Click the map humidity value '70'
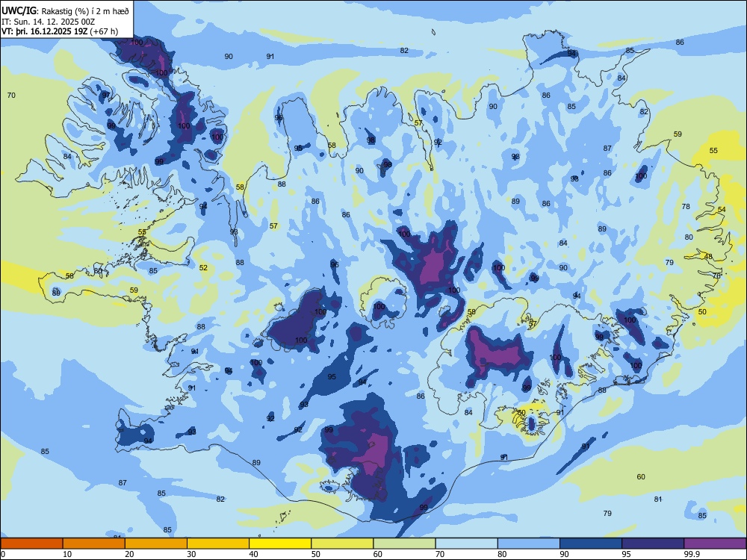747x560 pixels. pos(11,96)
